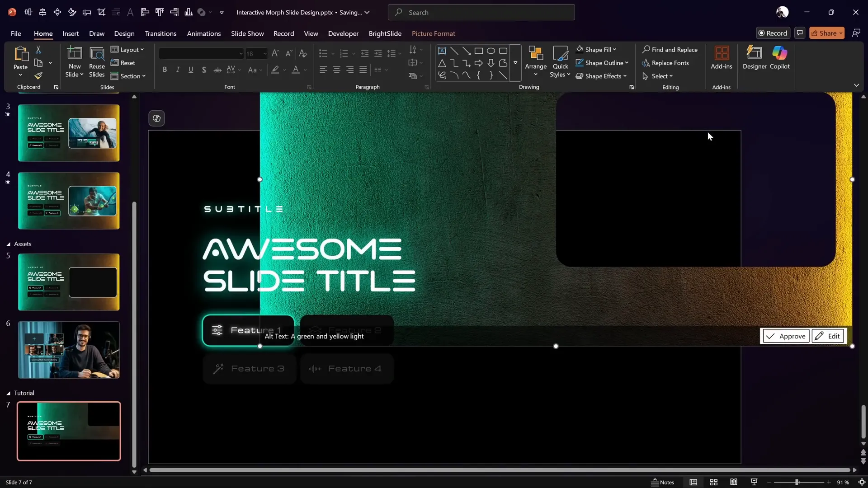868x488 pixels.
Task: Open comments pane icon
Action: [800, 33]
